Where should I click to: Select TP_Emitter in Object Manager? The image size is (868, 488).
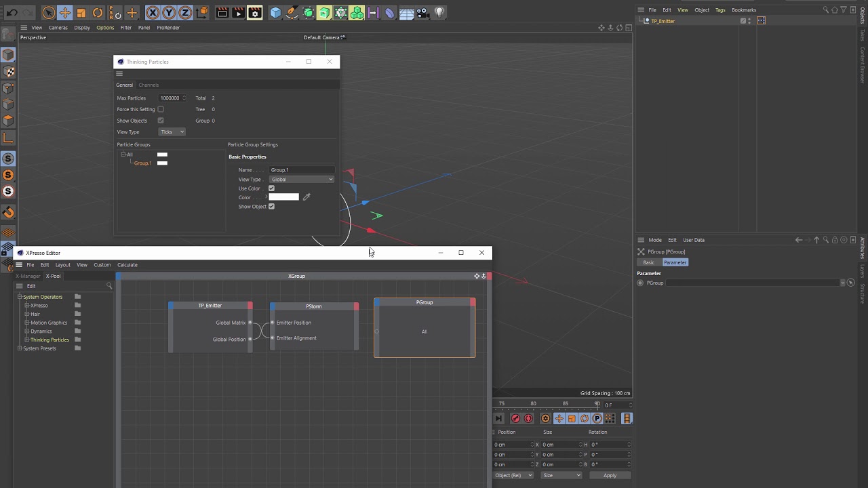(x=663, y=21)
